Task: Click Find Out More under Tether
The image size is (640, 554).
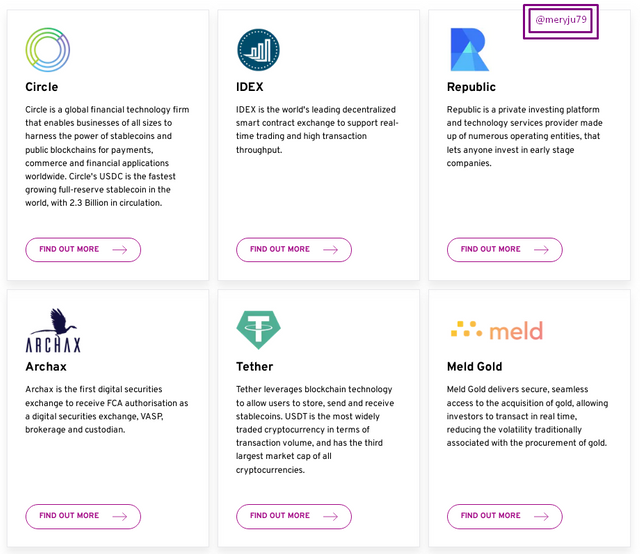Action: click(x=294, y=516)
